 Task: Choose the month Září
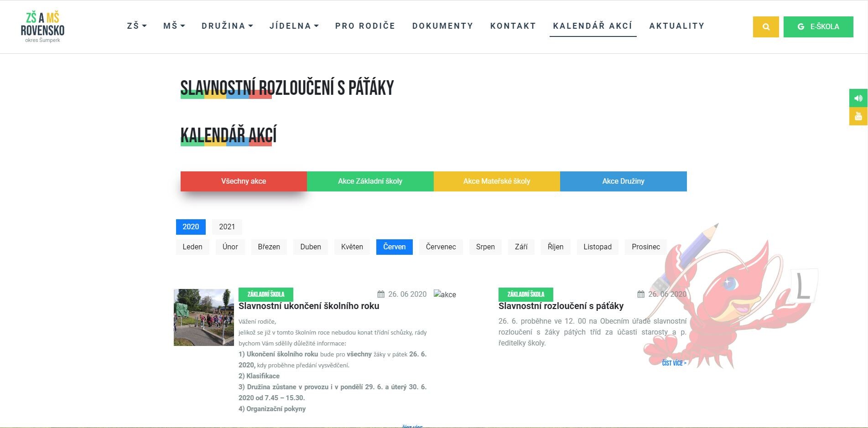tap(521, 247)
